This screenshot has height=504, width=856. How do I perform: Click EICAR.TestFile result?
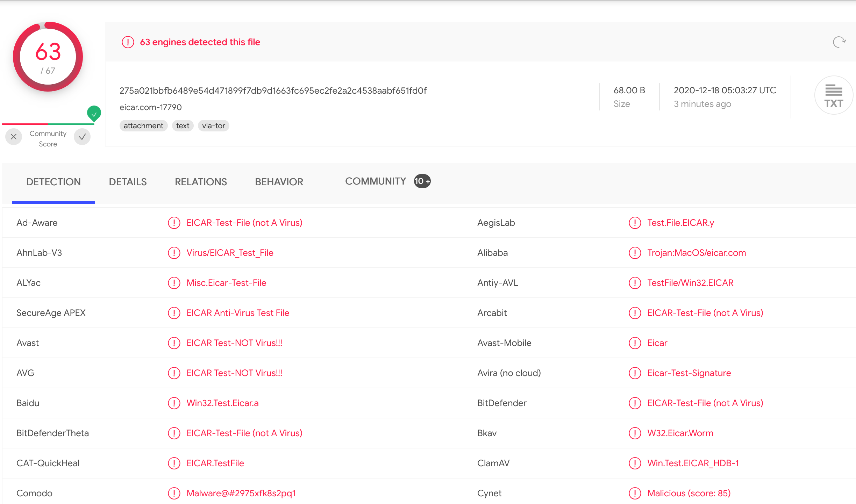215,463
